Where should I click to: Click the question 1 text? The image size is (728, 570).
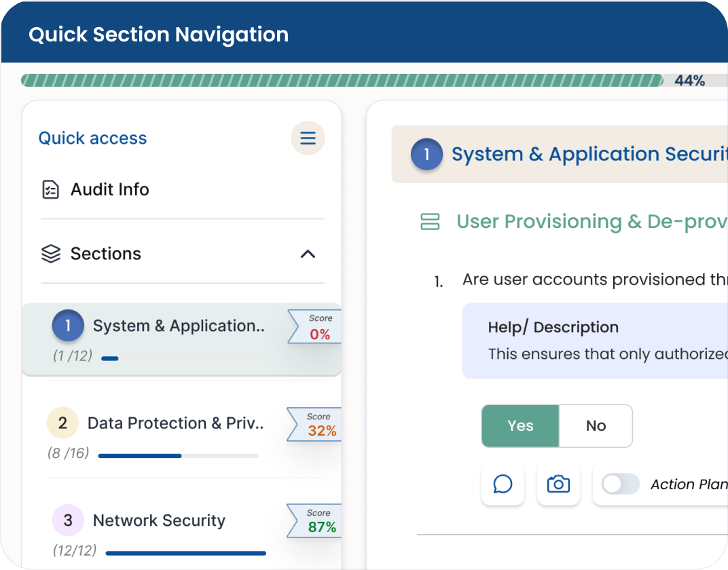595,280
